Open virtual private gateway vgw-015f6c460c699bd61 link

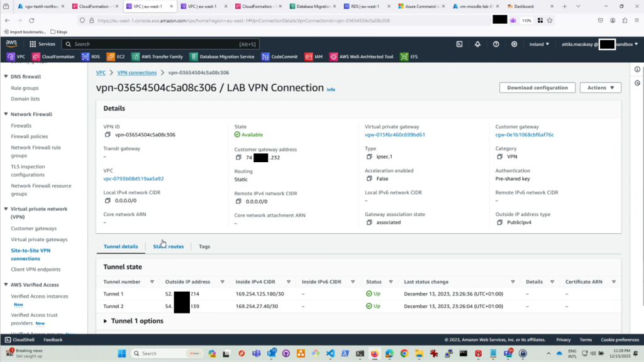point(395,134)
